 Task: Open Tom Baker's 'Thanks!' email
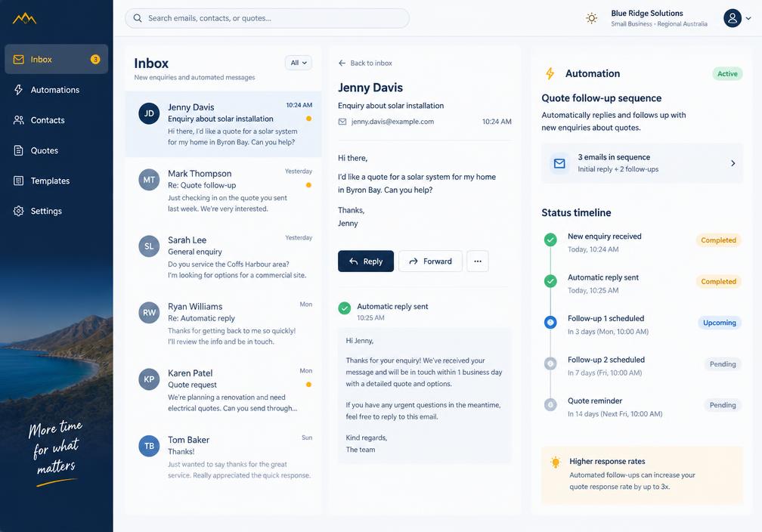tap(223, 456)
